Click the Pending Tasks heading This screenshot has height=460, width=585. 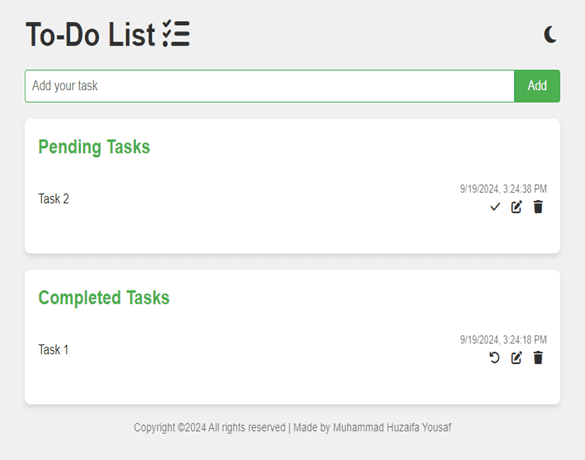point(94,147)
